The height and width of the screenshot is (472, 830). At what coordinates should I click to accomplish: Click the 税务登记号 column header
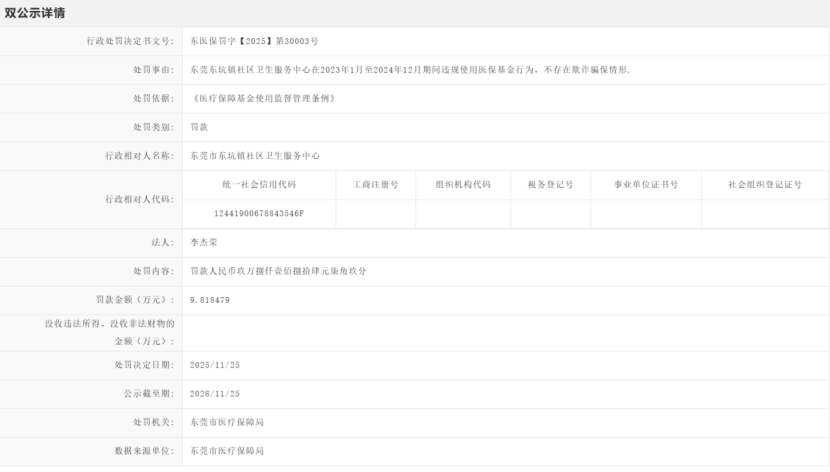click(550, 185)
